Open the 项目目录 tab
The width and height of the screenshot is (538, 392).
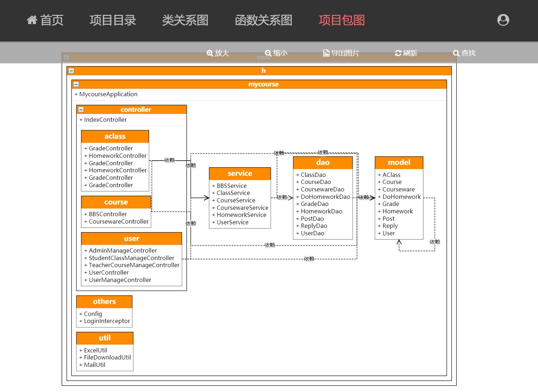pyautogui.click(x=112, y=20)
